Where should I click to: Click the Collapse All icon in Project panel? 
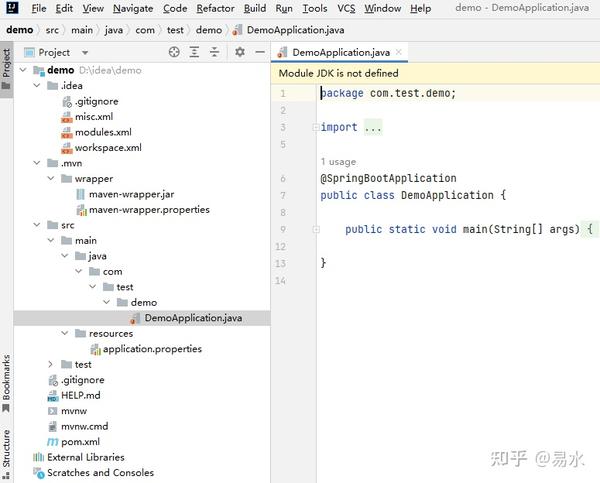(214, 52)
